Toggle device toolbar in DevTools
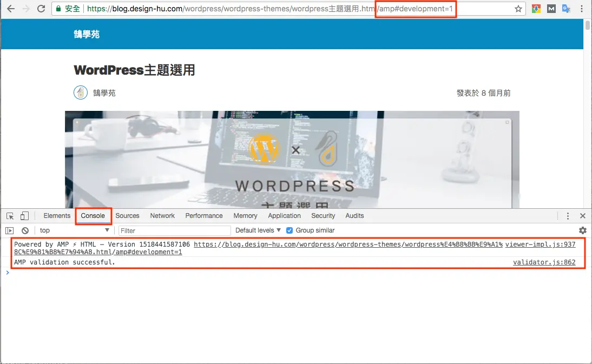Image resolution: width=592 pixels, height=364 pixels. tap(24, 216)
